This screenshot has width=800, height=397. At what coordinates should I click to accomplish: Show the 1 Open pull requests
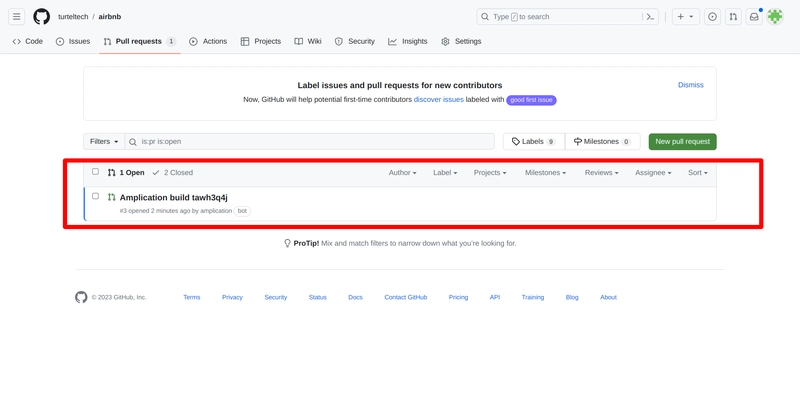tap(126, 172)
